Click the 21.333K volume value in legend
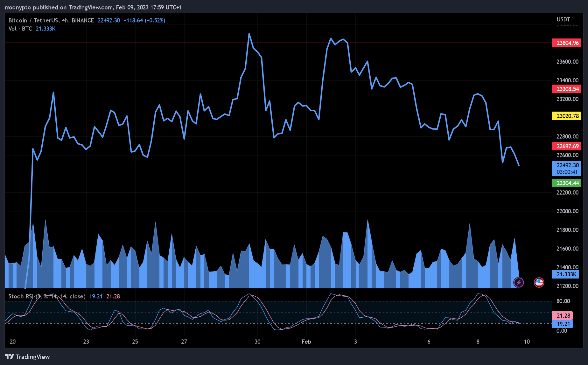Image resolution: width=588 pixels, height=365 pixels. 45,29
